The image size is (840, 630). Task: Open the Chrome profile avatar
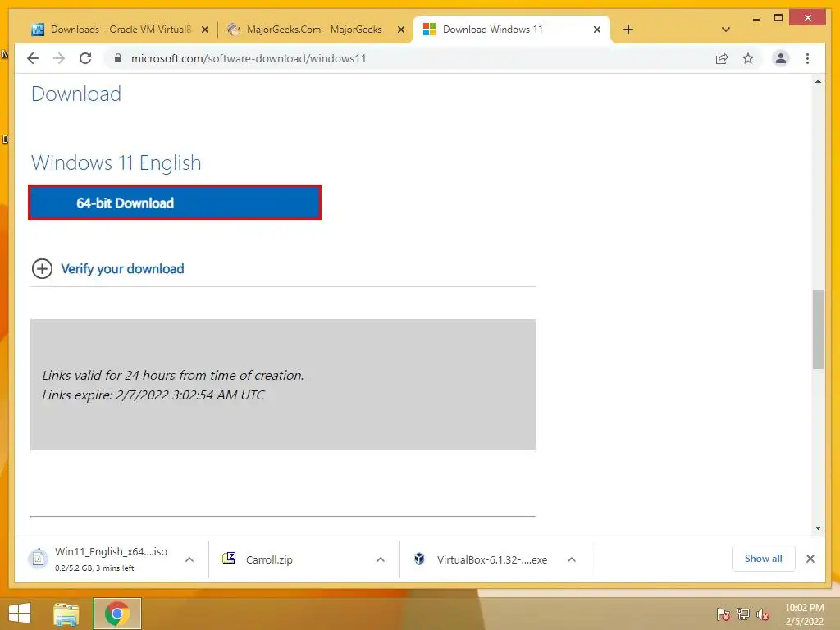(x=781, y=58)
